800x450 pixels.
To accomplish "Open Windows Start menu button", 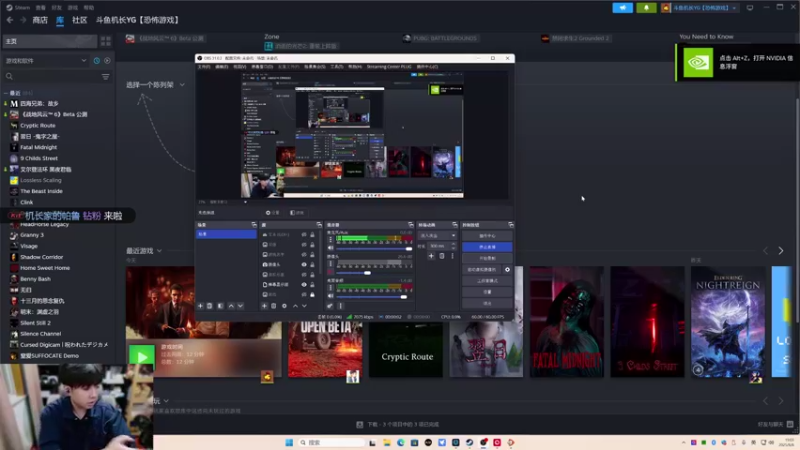I will pos(289,442).
